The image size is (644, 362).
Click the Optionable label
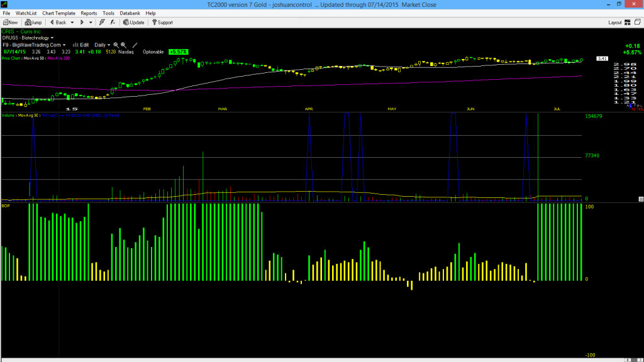153,52
